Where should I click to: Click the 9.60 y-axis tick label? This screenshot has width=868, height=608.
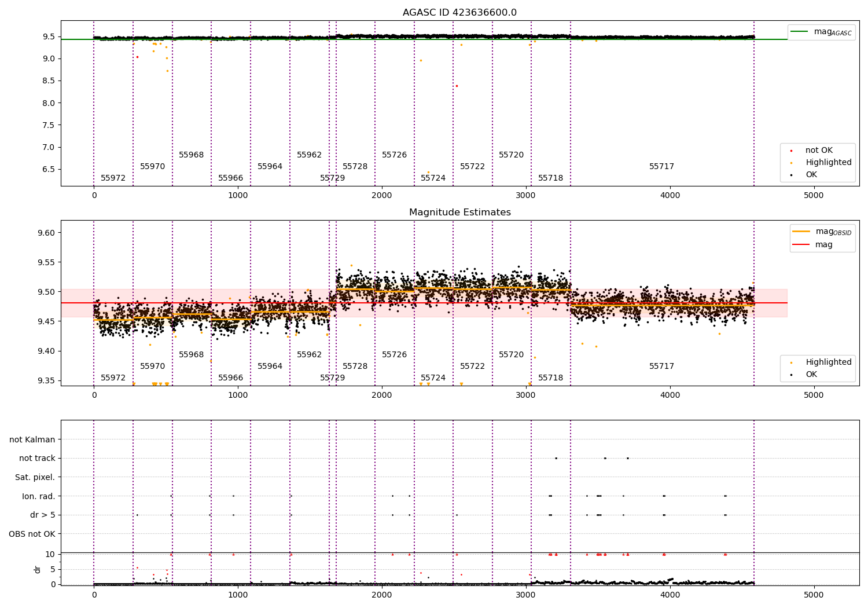pos(46,233)
